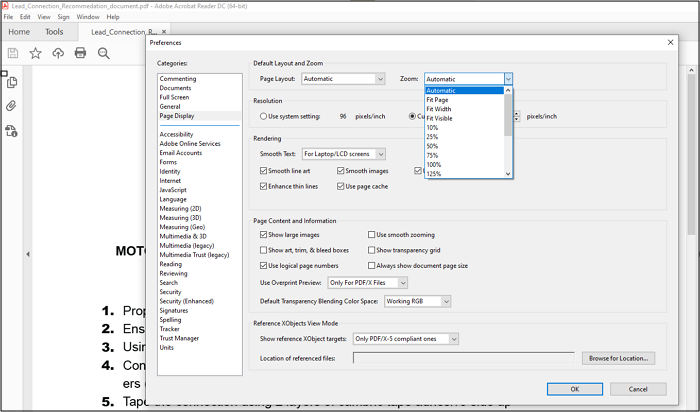This screenshot has height=412, width=700.
Task: Choose 50% in Zoom list
Action: (464, 146)
